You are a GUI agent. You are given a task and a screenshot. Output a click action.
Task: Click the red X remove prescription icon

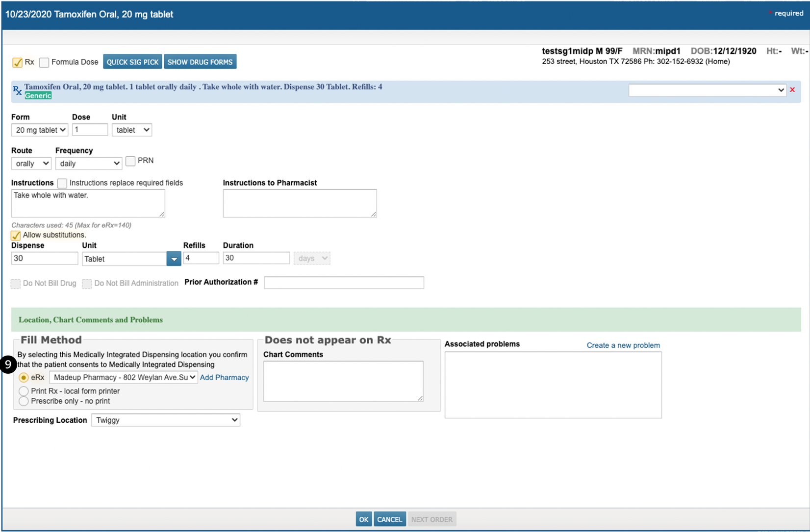pyautogui.click(x=792, y=90)
